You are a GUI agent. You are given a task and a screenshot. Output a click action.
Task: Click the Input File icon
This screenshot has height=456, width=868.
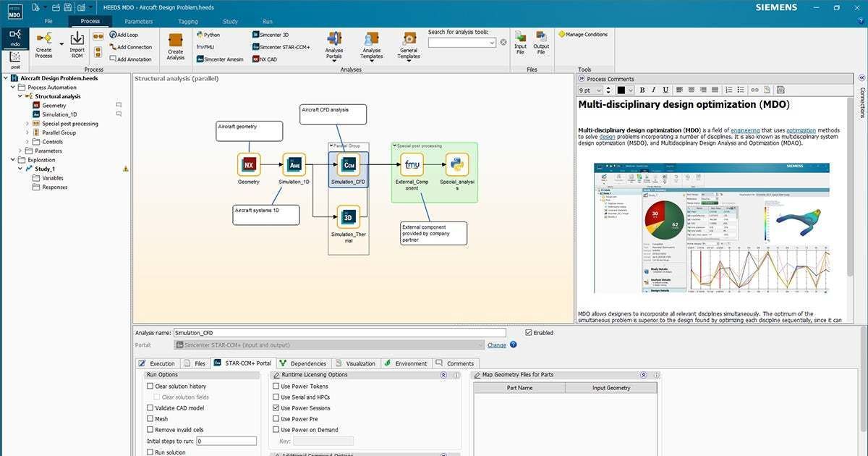click(520, 37)
